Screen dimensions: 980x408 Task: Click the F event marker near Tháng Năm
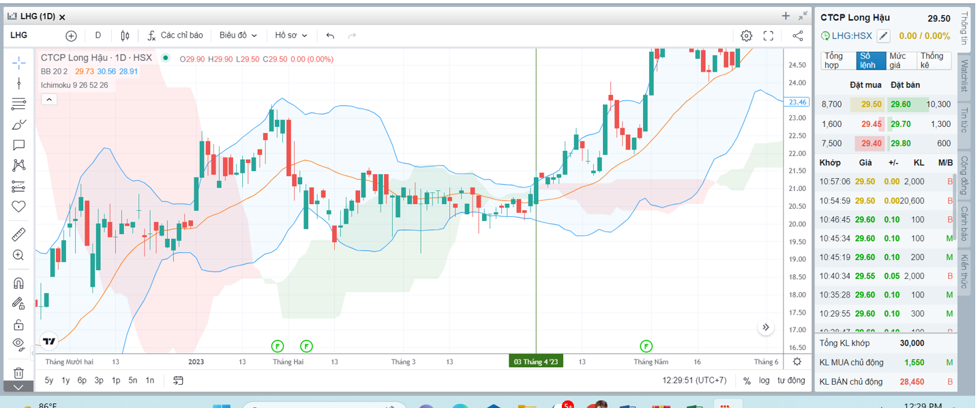point(647,346)
